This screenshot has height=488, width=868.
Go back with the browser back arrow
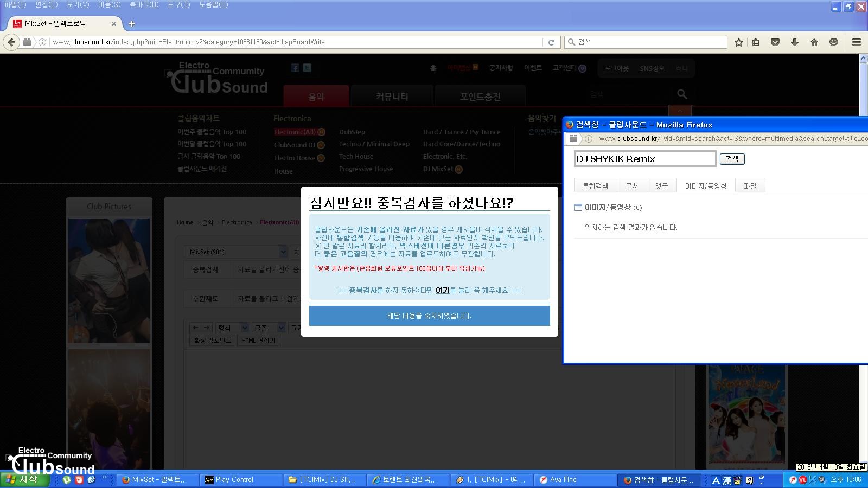pyautogui.click(x=11, y=42)
